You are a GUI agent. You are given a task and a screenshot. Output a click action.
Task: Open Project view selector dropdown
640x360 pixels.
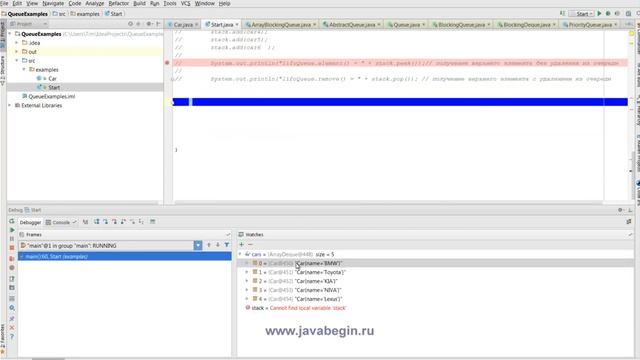click(29, 24)
